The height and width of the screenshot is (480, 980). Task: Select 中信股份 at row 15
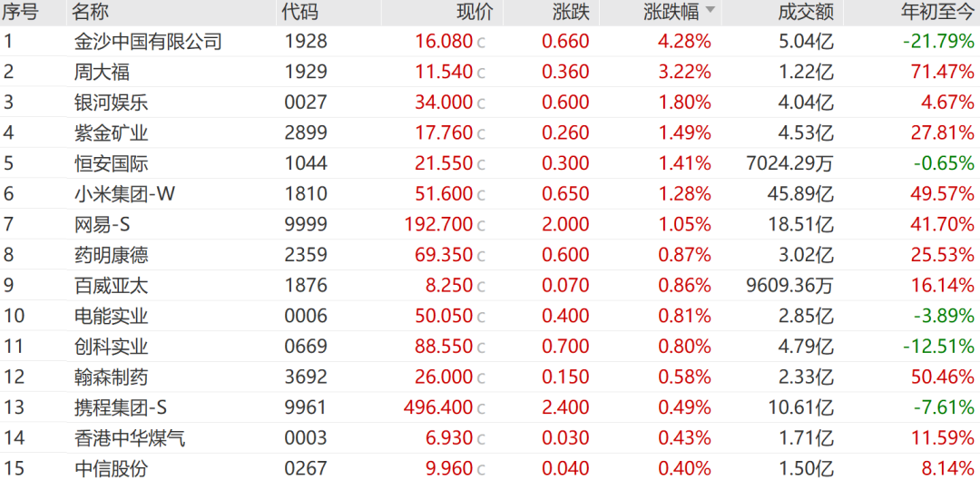110,468
